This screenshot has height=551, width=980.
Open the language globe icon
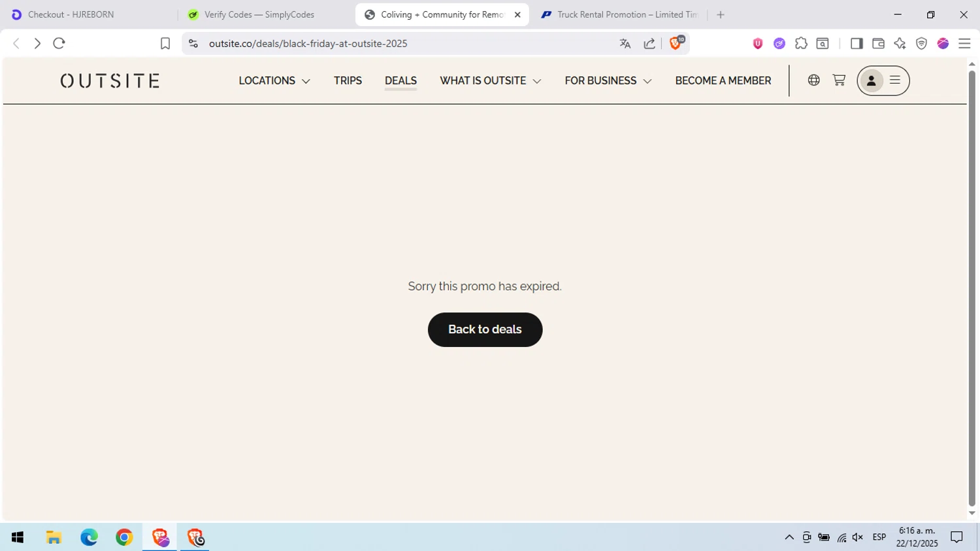click(x=813, y=80)
